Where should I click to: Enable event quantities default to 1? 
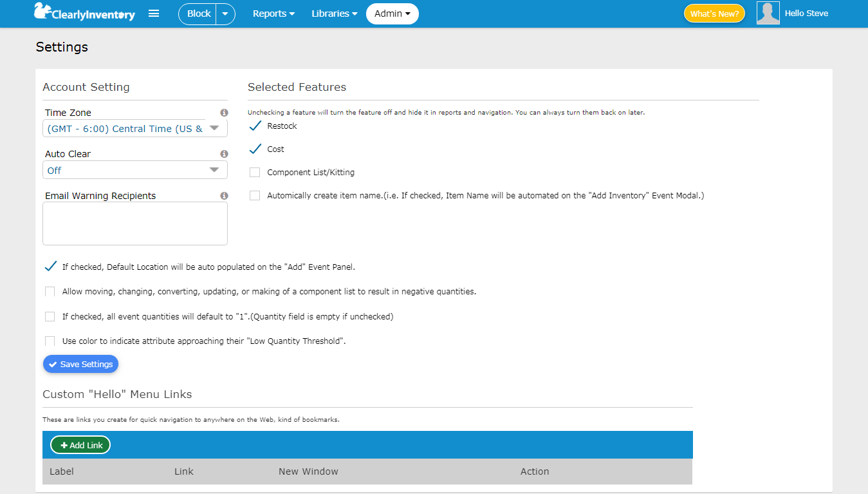(50, 317)
